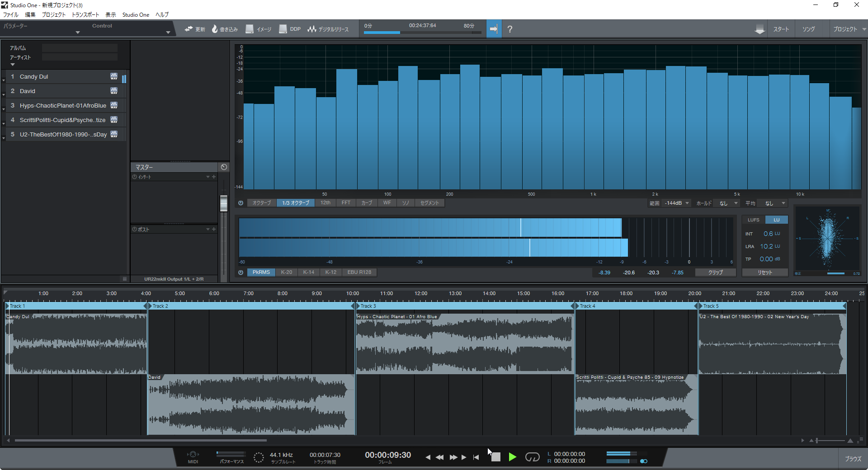Click the performance spinner circle icon
Image resolution: width=868 pixels, height=470 pixels.
pos(259,457)
